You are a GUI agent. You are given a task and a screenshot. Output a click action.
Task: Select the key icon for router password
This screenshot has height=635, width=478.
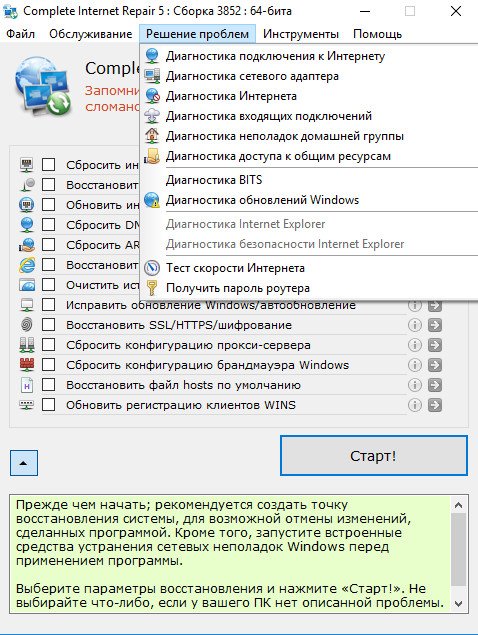(152, 288)
